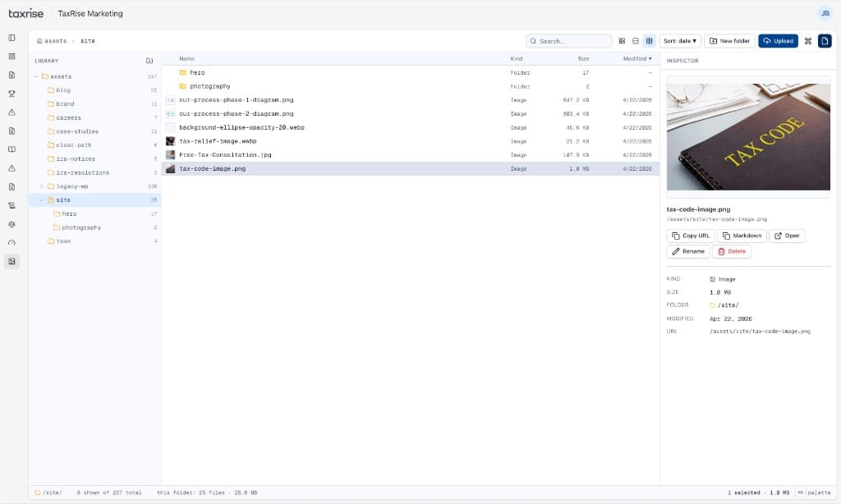Image resolution: width=841 pixels, height=504 pixels.
Task: Click the /site/ folder link in inspector
Action: pyautogui.click(x=724, y=305)
